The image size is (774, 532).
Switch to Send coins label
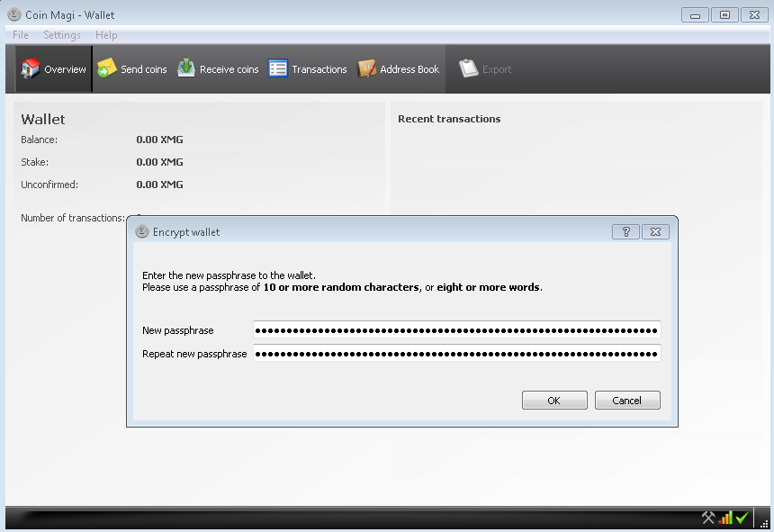click(144, 69)
